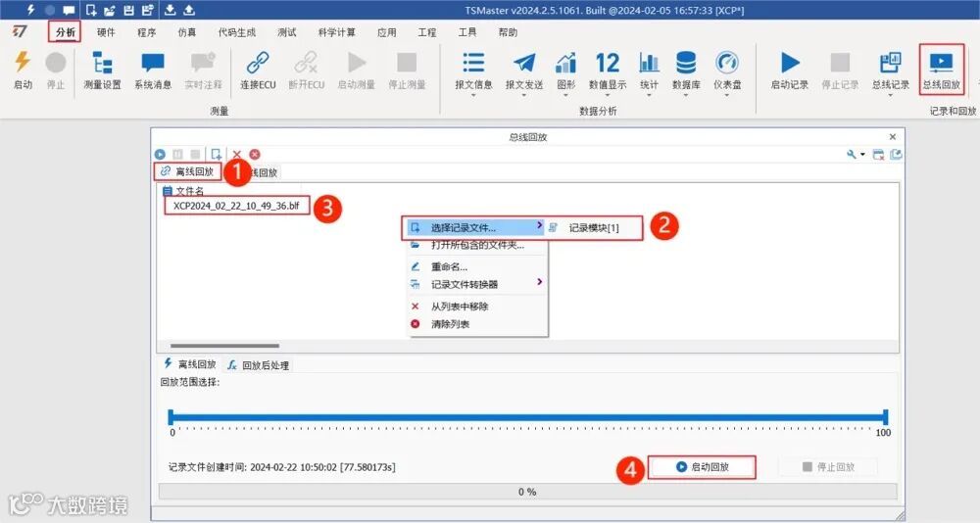Click 启动记录 to start logging
980x523 pixels.
point(789,70)
